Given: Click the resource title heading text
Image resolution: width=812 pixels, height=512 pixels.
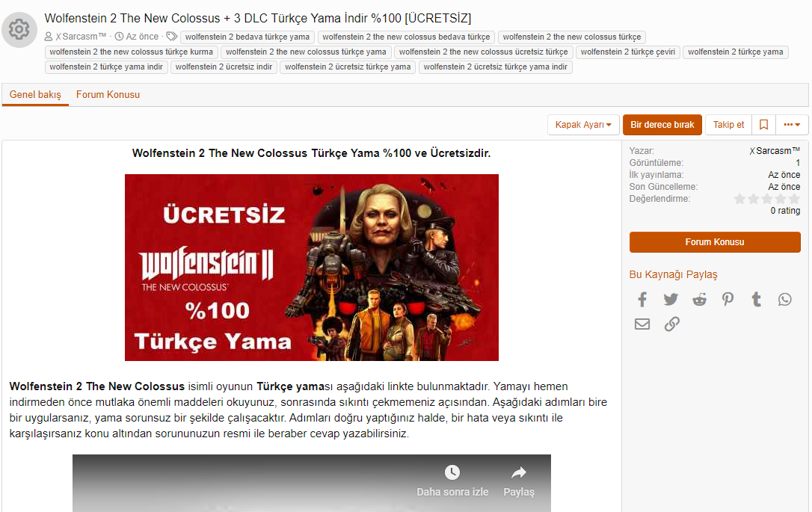Looking at the screenshot, I should pos(258,18).
